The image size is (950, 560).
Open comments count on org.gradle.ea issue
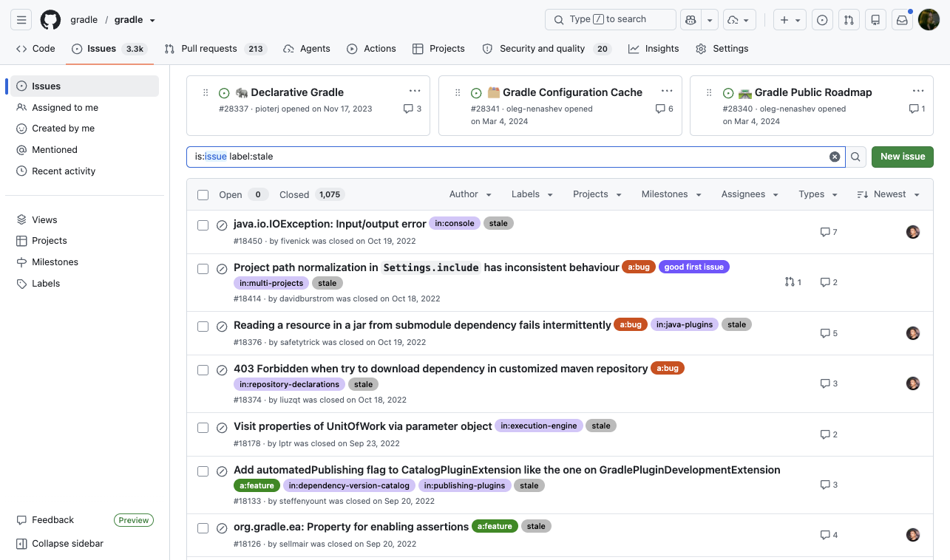tap(829, 535)
